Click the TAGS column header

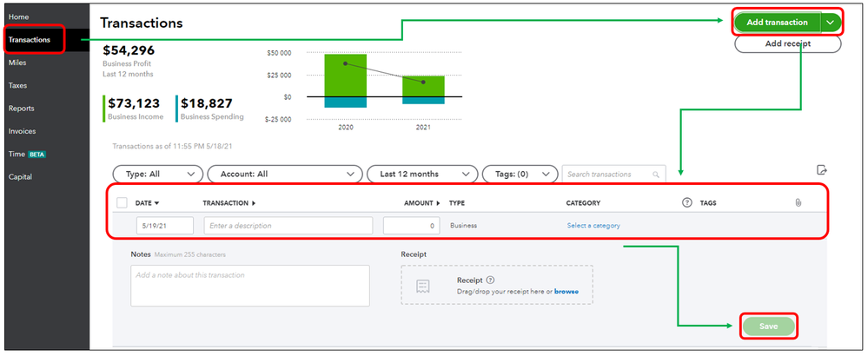coord(708,203)
